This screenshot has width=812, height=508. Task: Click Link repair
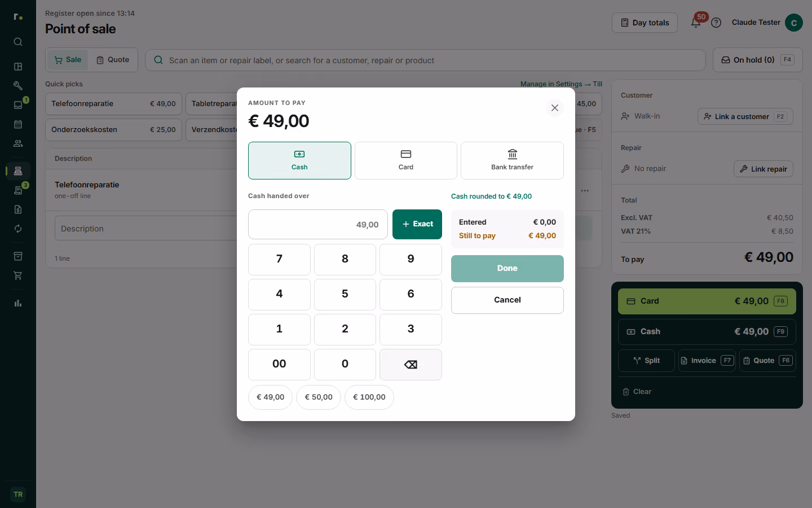pyautogui.click(x=764, y=169)
